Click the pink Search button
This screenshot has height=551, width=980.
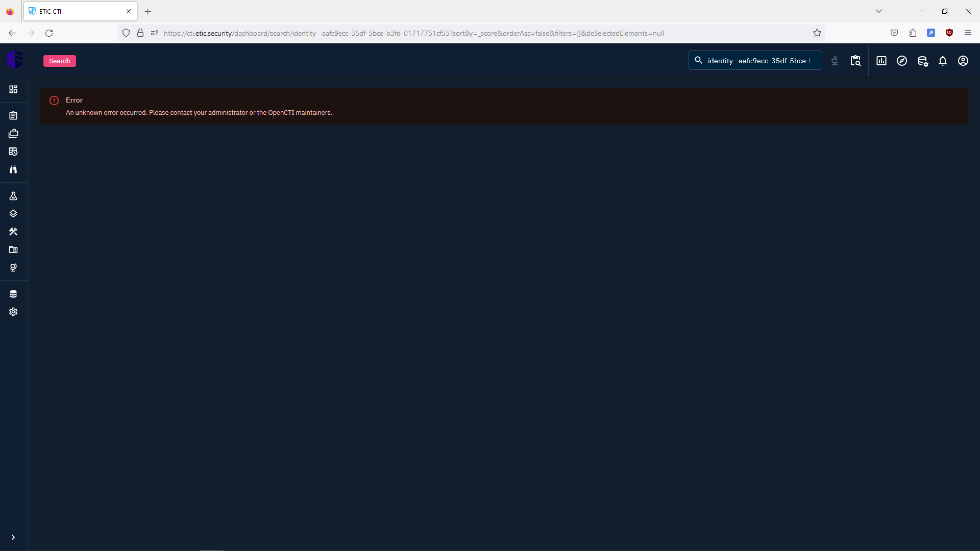point(59,61)
